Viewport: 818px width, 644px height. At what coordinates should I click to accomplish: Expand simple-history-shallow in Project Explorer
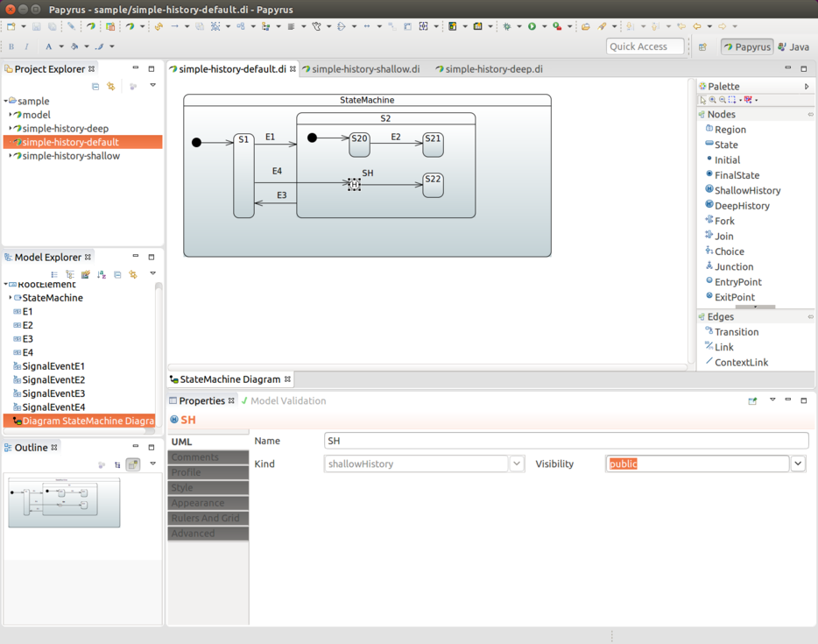[x=11, y=155]
